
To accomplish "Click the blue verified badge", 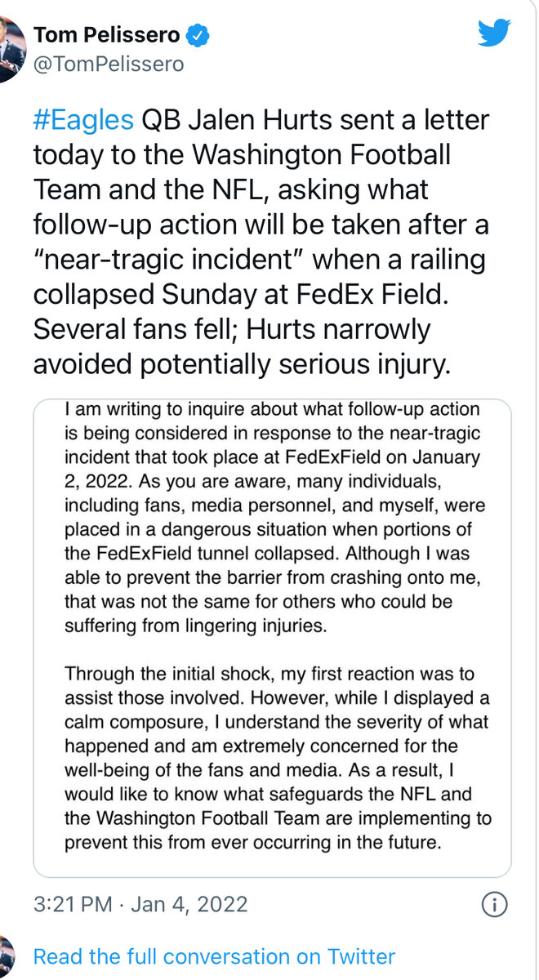I will [199, 34].
